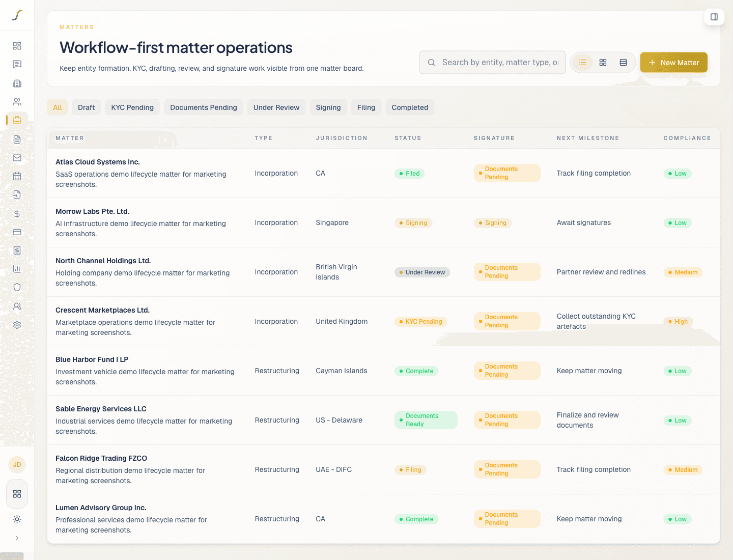Open the bar chart reports icon in the sidebar

click(17, 269)
